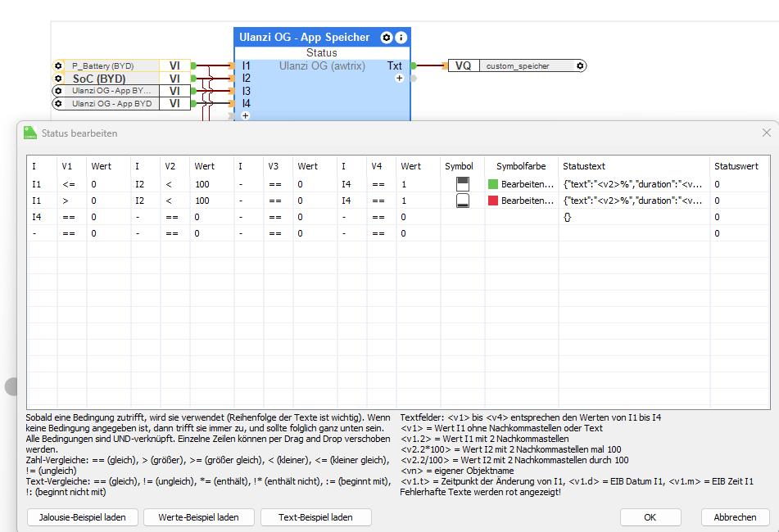Click gear icon on SoC (BYD) input

click(x=59, y=79)
